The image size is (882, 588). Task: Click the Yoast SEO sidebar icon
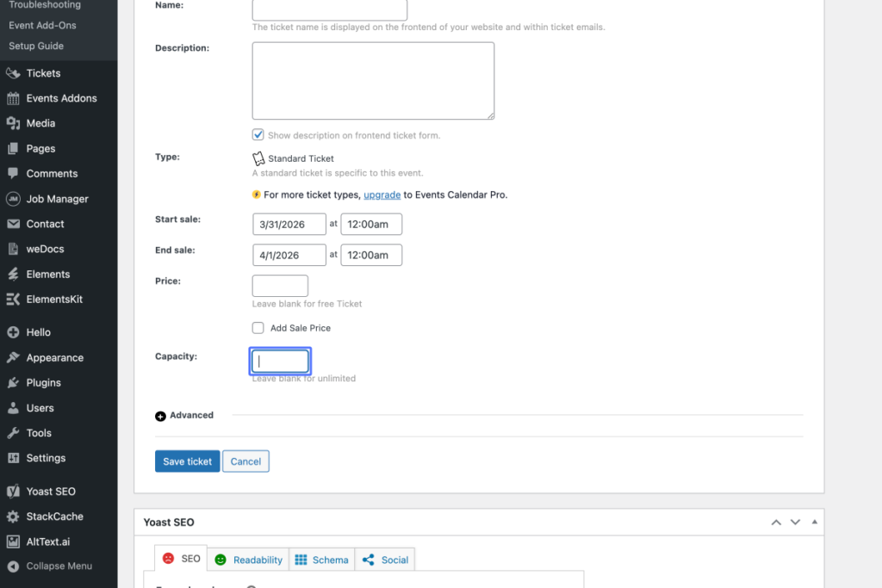coord(13,492)
